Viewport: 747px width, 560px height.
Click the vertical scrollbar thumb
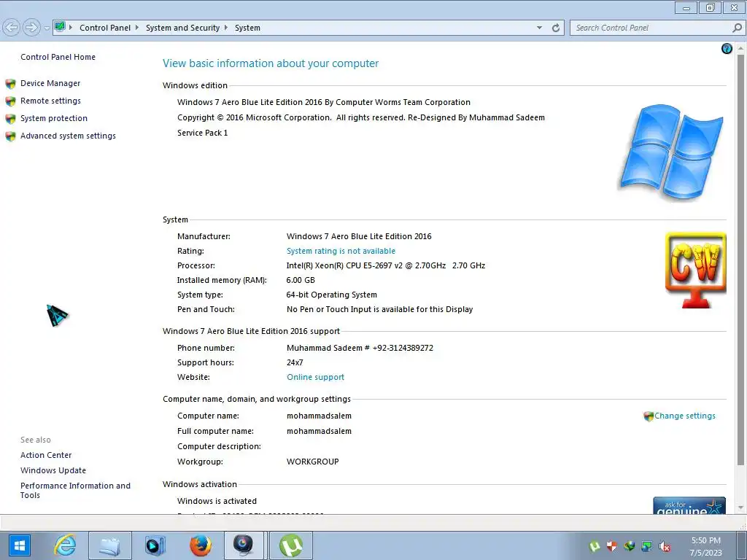[x=740, y=260]
